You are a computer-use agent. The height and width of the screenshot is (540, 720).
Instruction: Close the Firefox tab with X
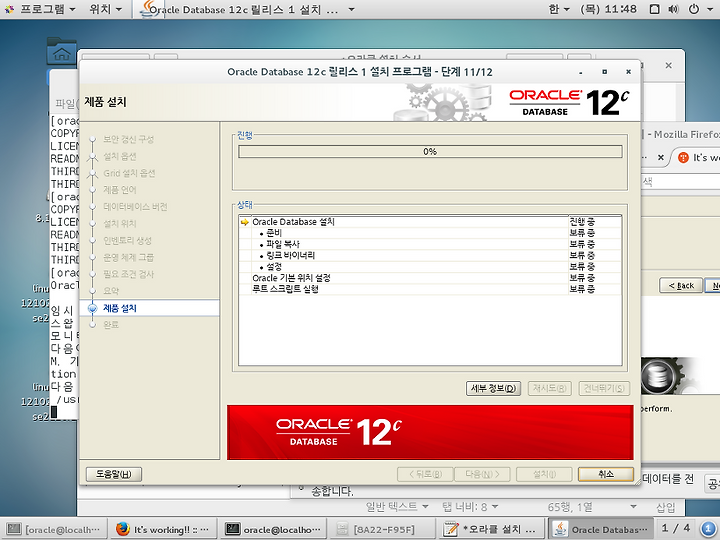point(661,158)
